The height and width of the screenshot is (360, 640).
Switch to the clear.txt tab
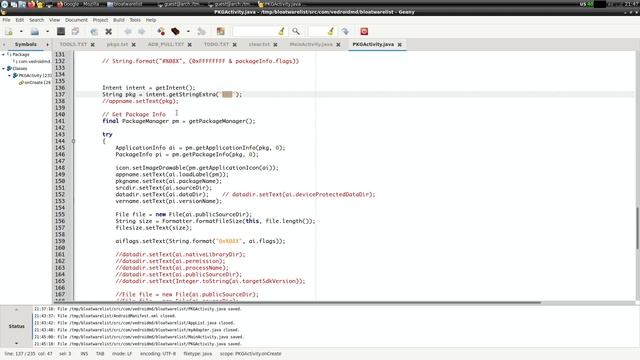(259, 44)
